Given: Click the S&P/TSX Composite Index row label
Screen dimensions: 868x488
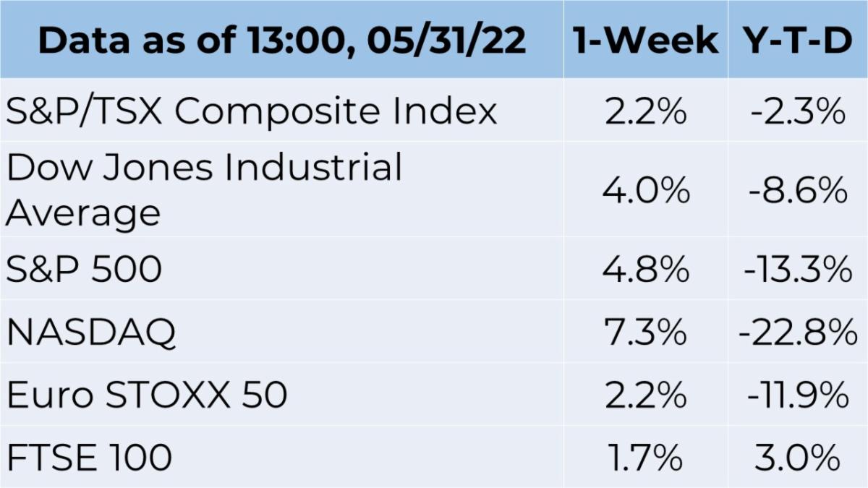Looking at the screenshot, I should click(252, 112).
